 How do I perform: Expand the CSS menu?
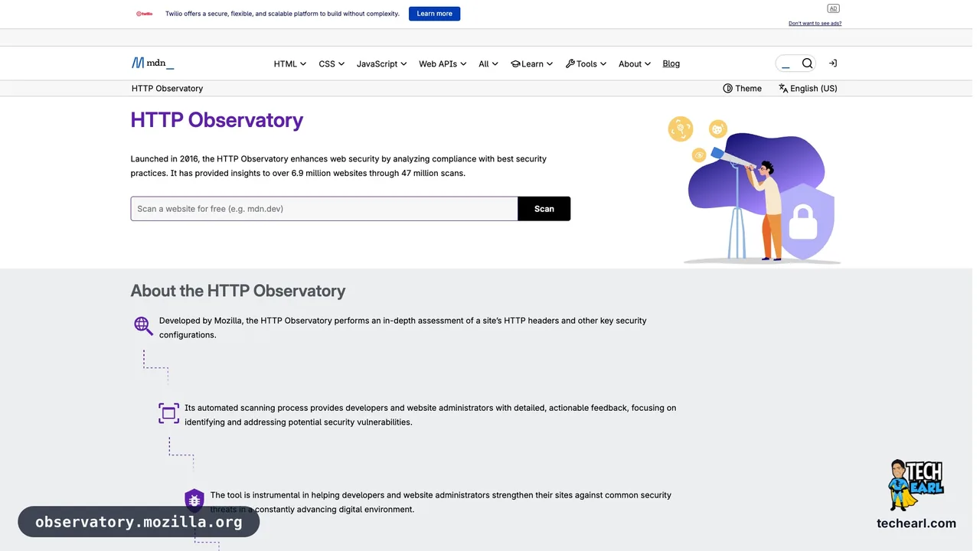[332, 64]
